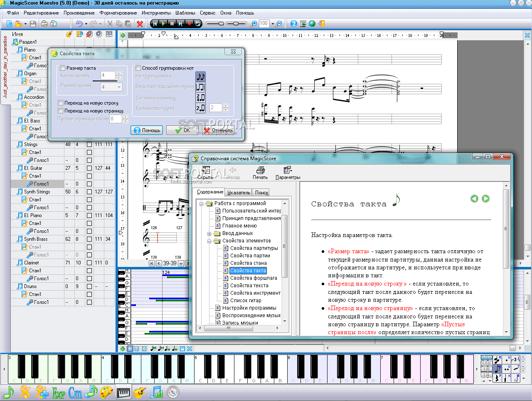Click the paint palette icon in bottom bar
The height and width of the screenshot is (401, 532).
click(x=107, y=392)
